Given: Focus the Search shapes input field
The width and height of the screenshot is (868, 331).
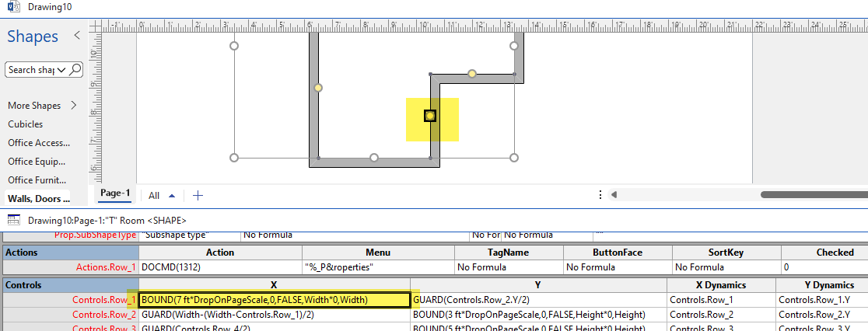Looking at the screenshot, I should coord(32,70).
